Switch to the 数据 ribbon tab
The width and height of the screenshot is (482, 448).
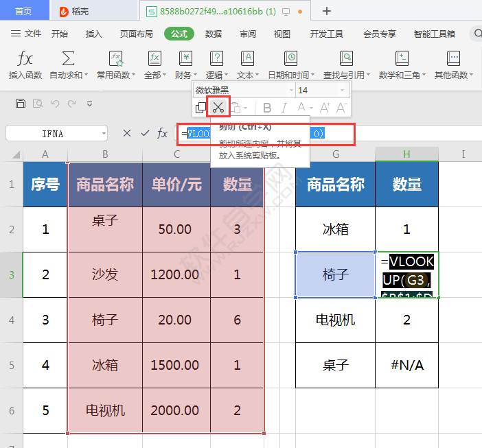(x=214, y=34)
